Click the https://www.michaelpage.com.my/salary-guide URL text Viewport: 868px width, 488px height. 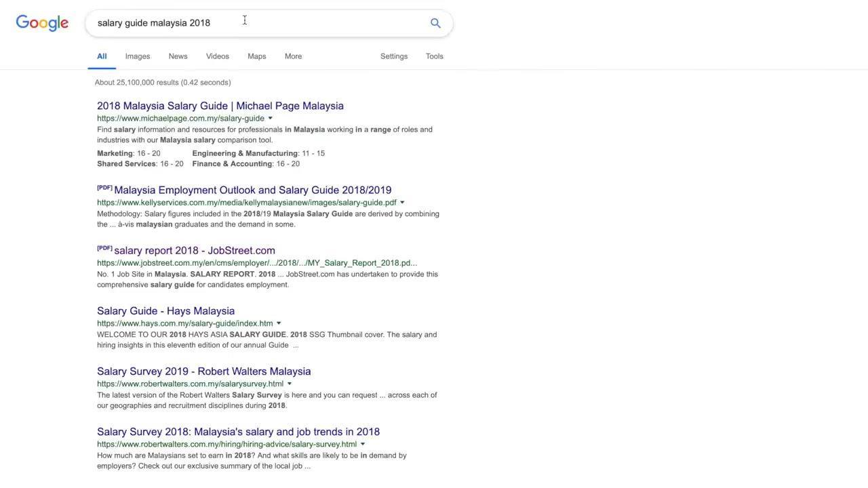coord(180,119)
